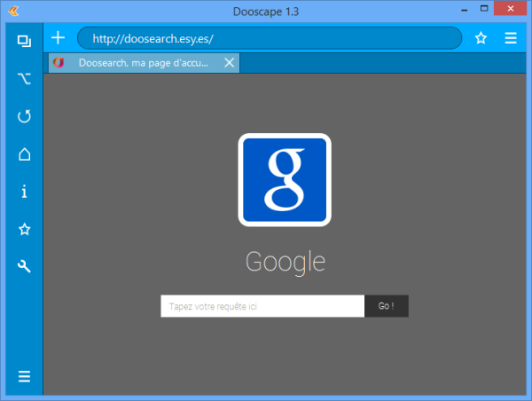Click the 'Tapez votre requête ici' search field
Viewport: 532px width, 401px height.
(262, 306)
